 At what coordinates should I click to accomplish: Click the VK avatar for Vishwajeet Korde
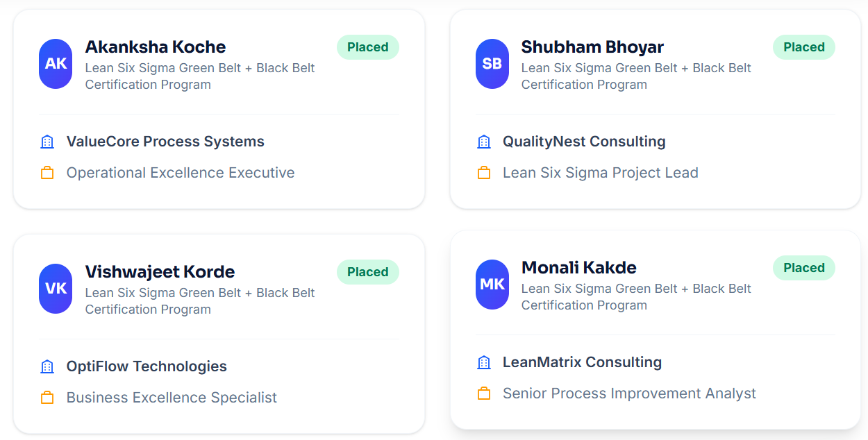click(x=56, y=289)
